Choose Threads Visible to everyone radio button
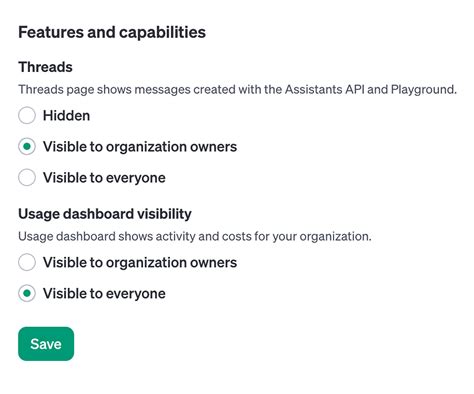Screen dimensions: 474x394 (27, 177)
